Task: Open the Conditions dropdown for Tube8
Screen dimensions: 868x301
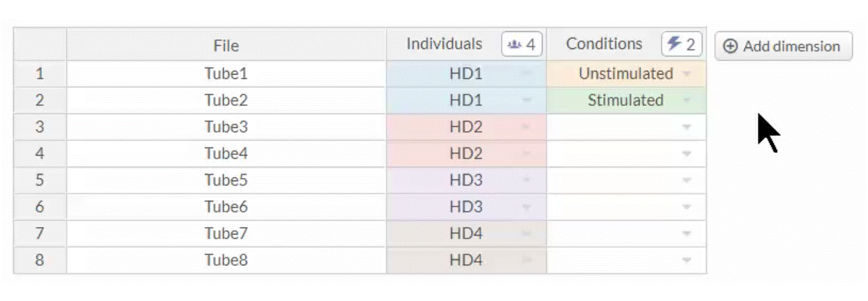Action: click(x=687, y=260)
